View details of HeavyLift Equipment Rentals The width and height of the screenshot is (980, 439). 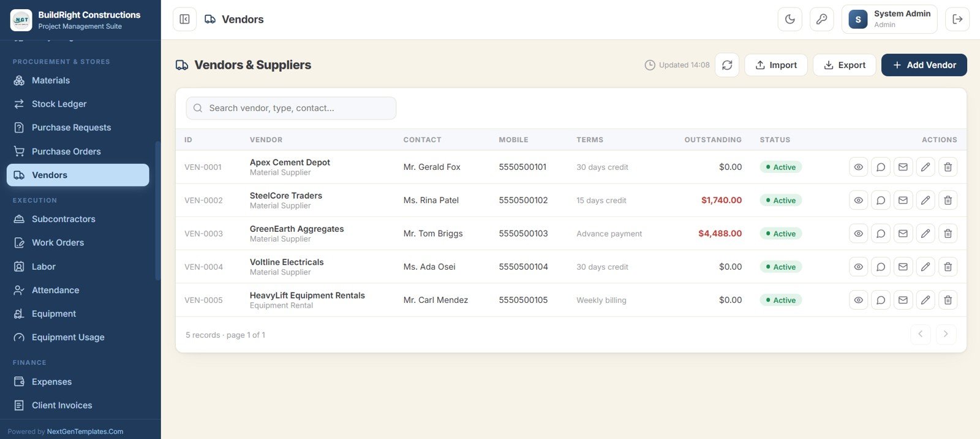[x=859, y=300]
